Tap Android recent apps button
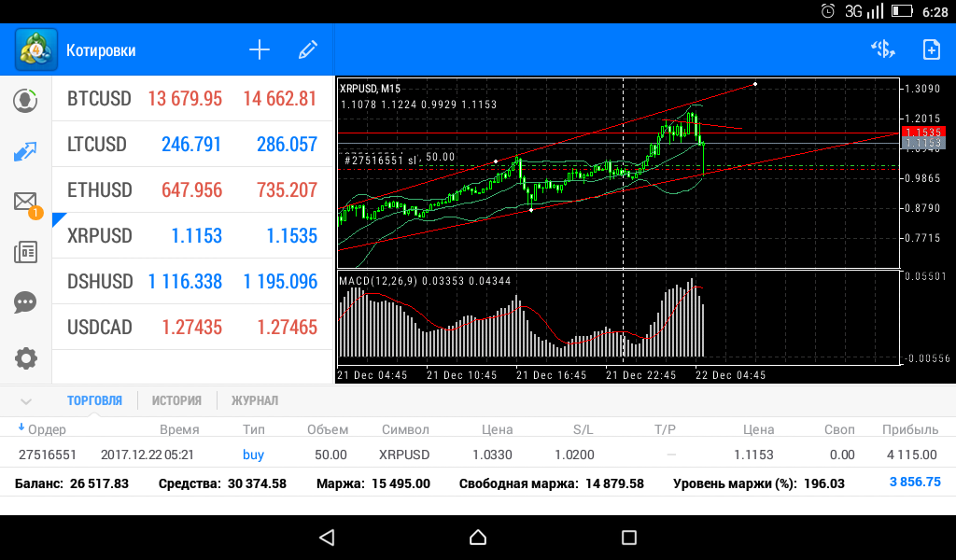The image size is (956, 560). (628, 537)
